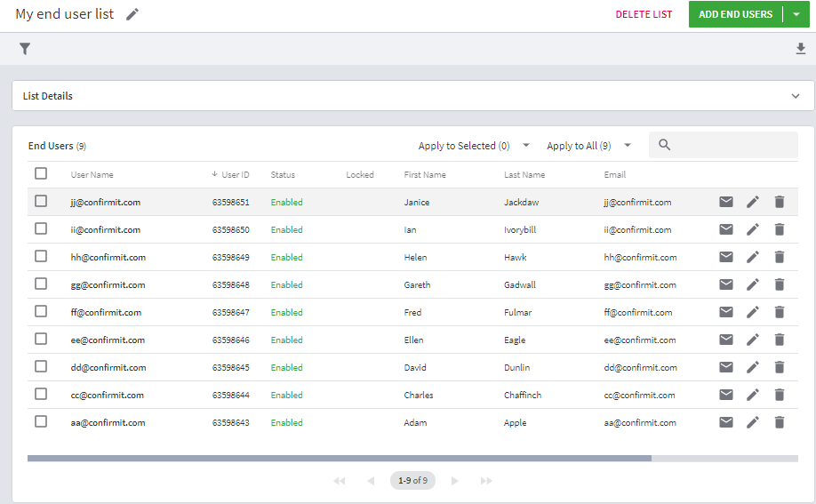The height and width of the screenshot is (504, 816).
Task: Click the search magnifier icon
Action: pos(664,145)
